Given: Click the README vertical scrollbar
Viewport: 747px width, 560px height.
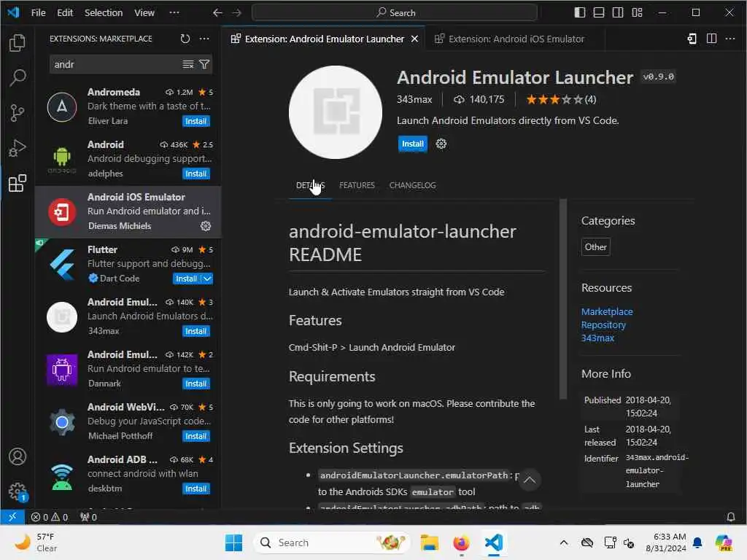Looking at the screenshot, I should click(x=563, y=299).
